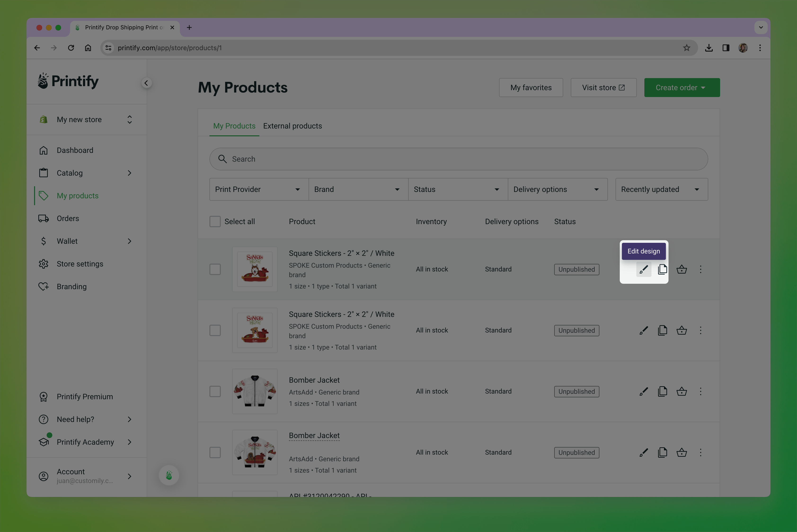The height and width of the screenshot is (532, 797).
Task: Click the My favorites button
Action: pos(531,88)
